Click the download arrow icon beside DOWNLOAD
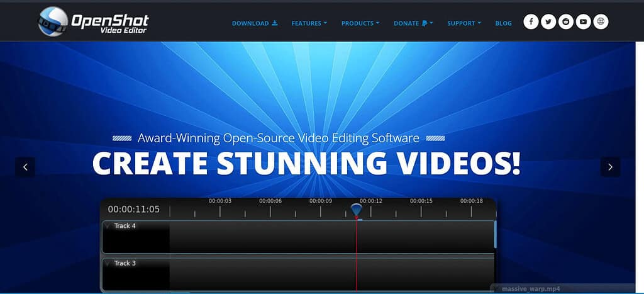Image resolution: width=644 pixels, height=294 pixels. [275, 23]
